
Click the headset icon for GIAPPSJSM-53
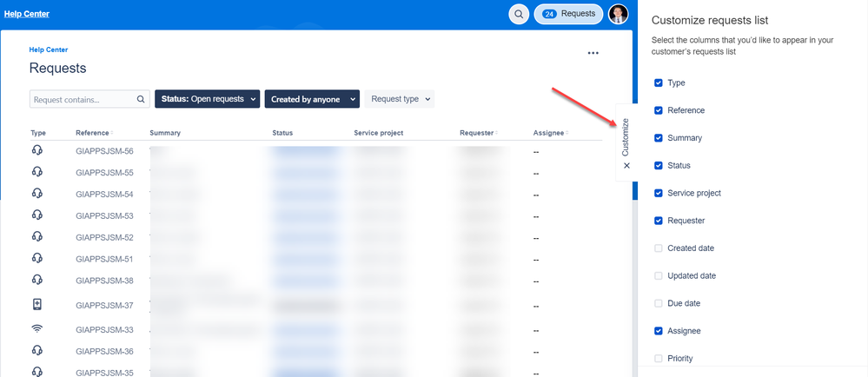tap(37, 215)
